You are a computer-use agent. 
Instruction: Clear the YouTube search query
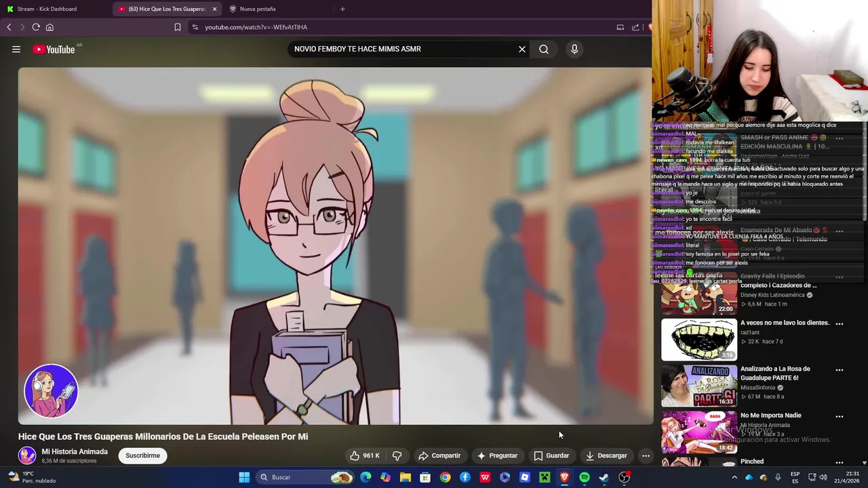[522, 49]
